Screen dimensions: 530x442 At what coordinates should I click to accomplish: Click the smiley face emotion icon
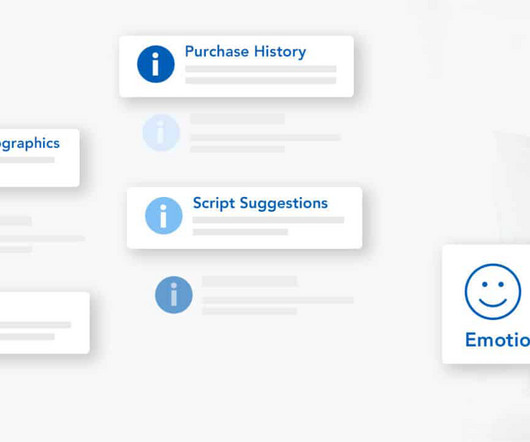492,292
